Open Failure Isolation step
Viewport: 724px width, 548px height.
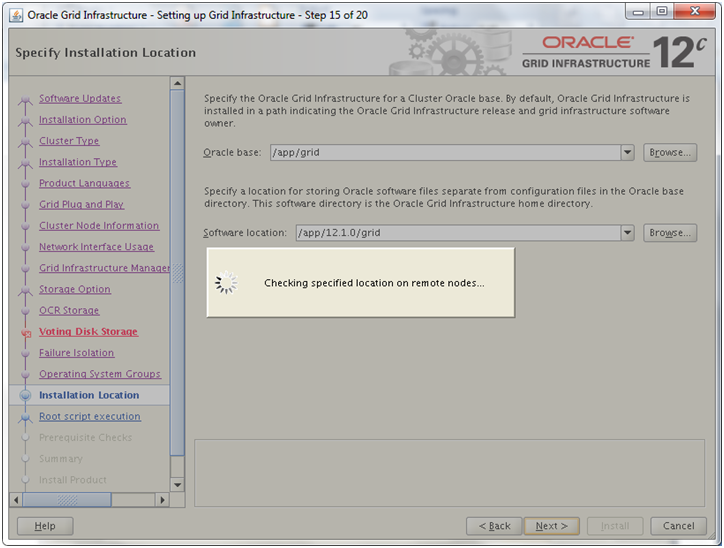[76, 353]
